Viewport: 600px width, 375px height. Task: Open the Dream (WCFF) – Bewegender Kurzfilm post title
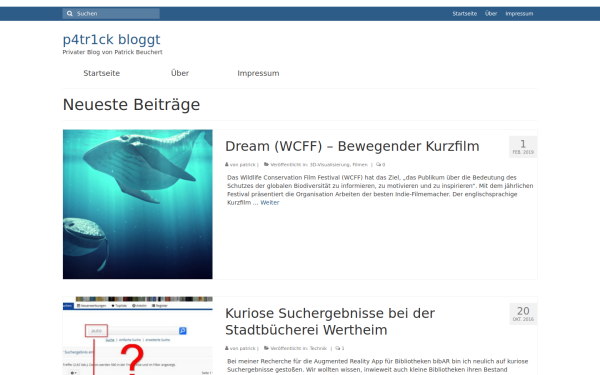[x=352, y=146]
